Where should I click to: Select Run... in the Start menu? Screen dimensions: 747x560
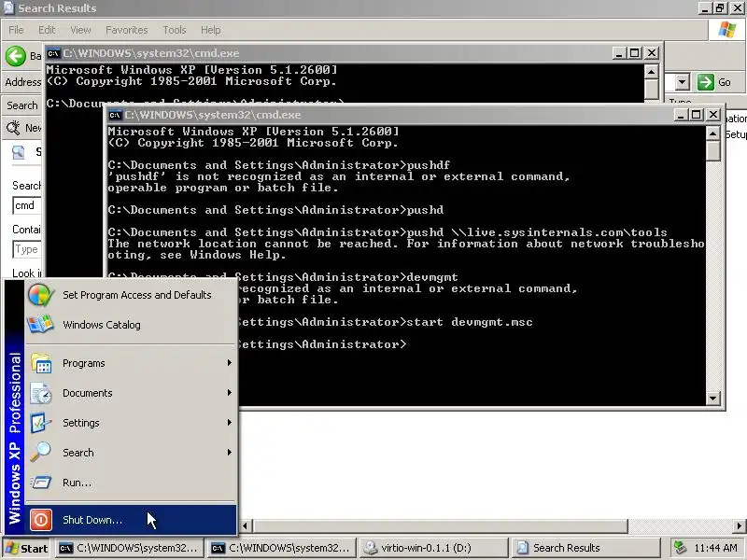(x=131, y=483)
